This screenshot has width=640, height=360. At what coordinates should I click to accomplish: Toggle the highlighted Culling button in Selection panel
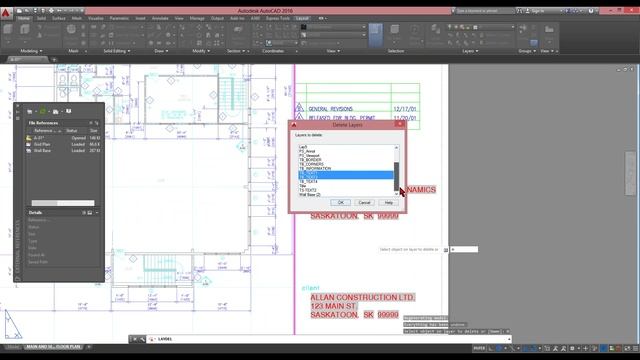pyautogui.click(x=376, y=34)
